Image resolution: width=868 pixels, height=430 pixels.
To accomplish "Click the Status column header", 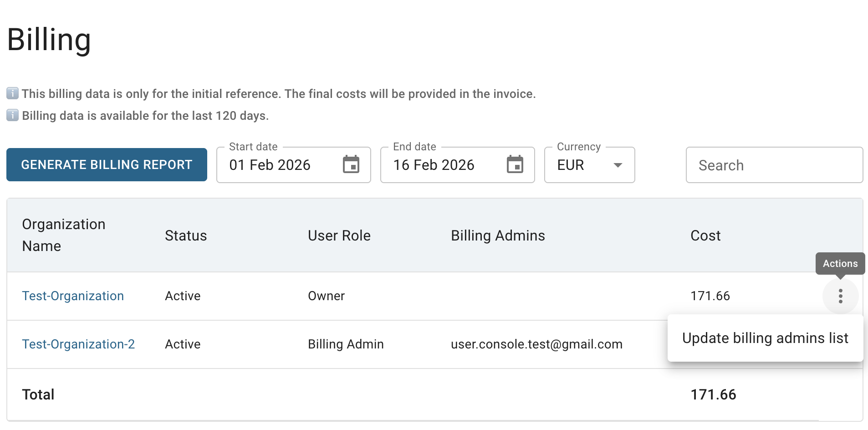I will point(186,235).
